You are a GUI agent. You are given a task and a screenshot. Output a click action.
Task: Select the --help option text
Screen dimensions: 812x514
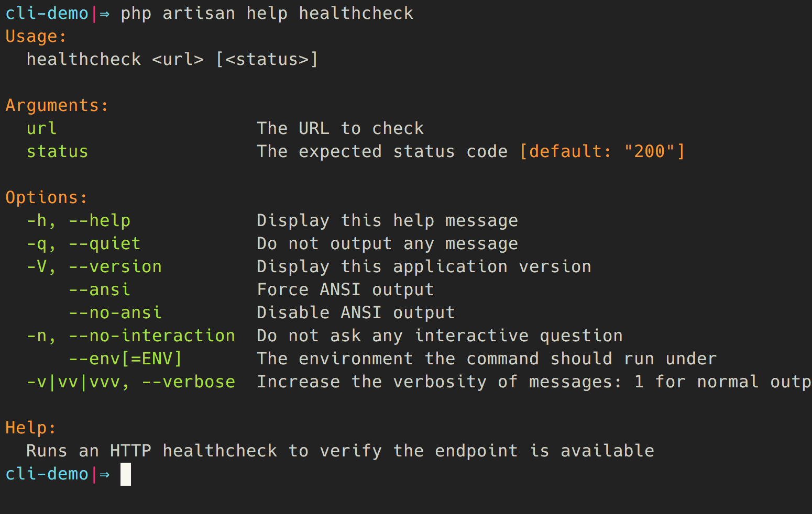pyautogui.click(x=100, y=220)
